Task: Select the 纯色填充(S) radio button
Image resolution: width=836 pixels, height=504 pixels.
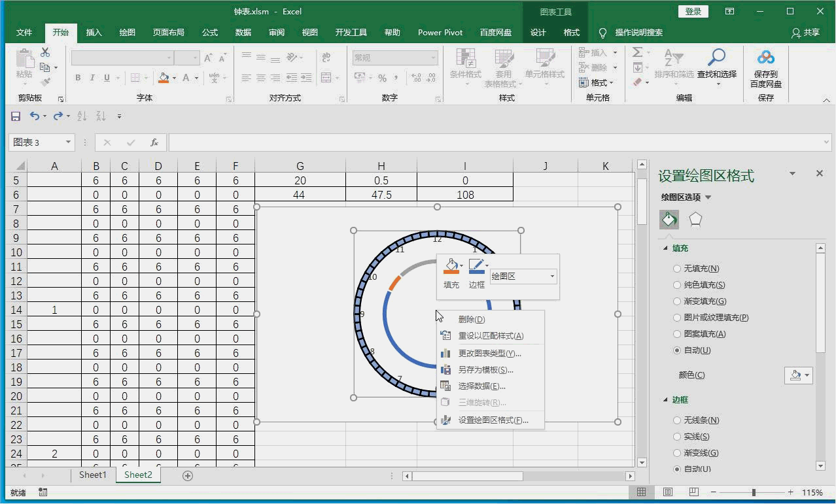Action: (x=677, y=285)
